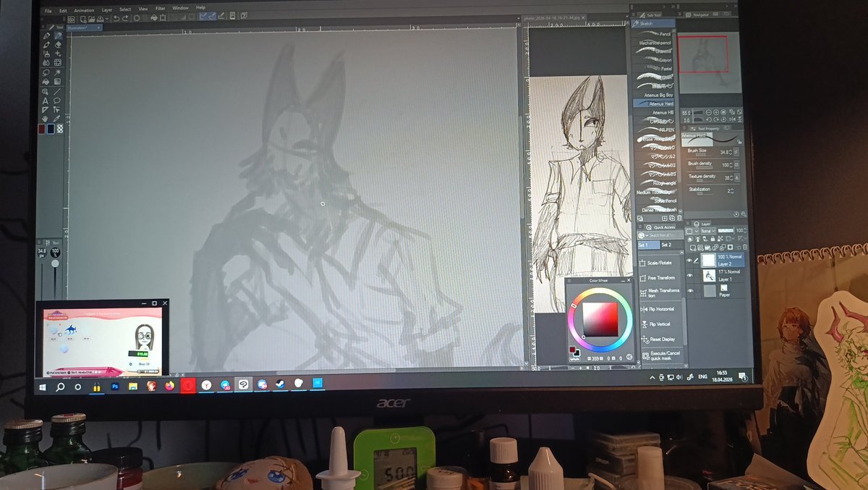Viewport: 868px width, 490px height.
Task: Hide Layer 2 with its eye icon
Action: click(x=689, y=261)
